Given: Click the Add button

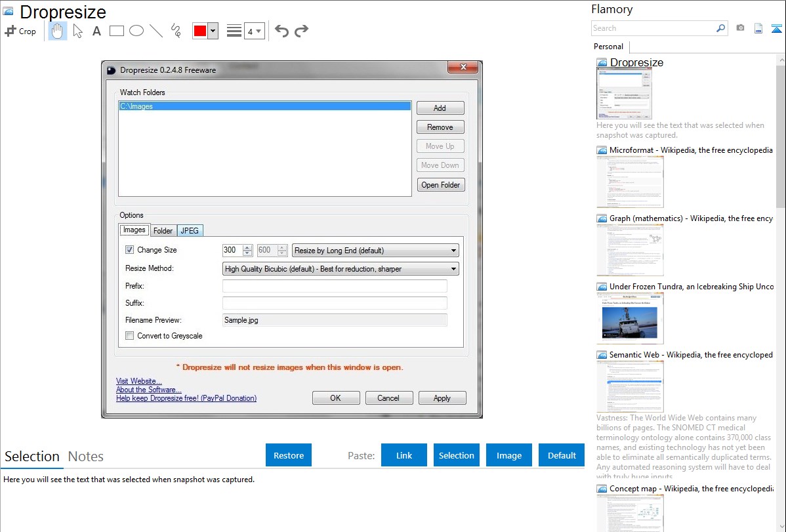Looking at the screenshot, I should [440, 108].
